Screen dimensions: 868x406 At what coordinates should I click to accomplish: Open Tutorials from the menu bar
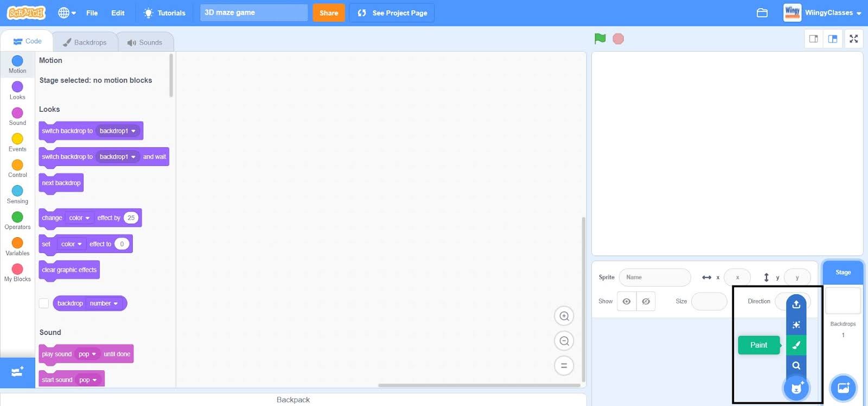tap(164, 12)
